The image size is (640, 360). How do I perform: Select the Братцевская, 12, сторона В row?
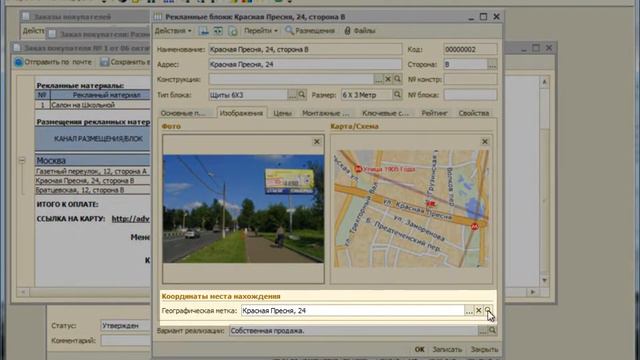pos(93,190)
